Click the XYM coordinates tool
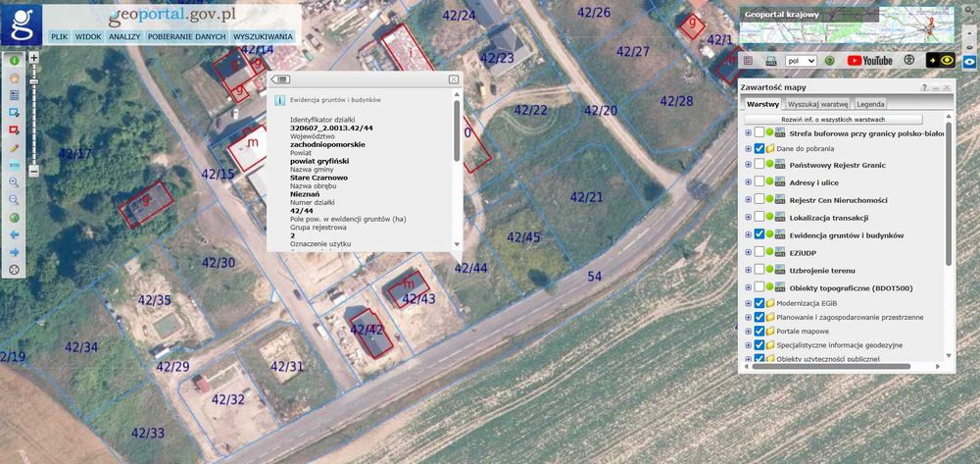Image resolution: width=980 pixels, height=464 pixels. point(14,166)
